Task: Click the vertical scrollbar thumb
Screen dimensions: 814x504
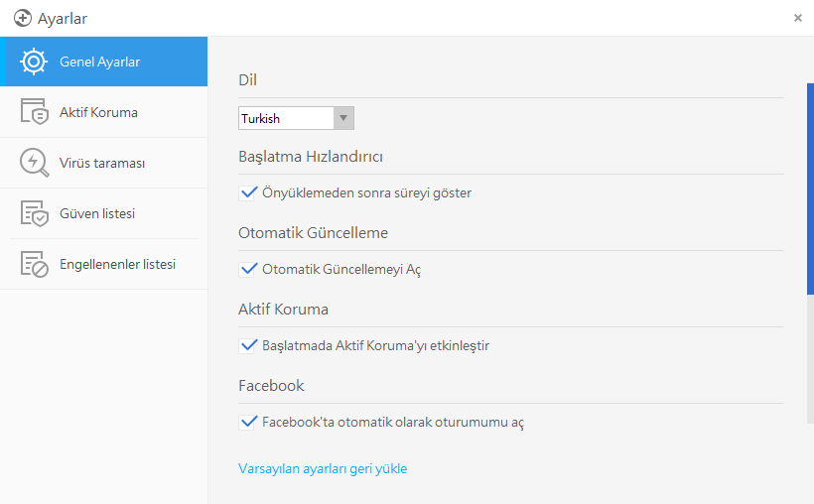Action: [x=810, y=189]
